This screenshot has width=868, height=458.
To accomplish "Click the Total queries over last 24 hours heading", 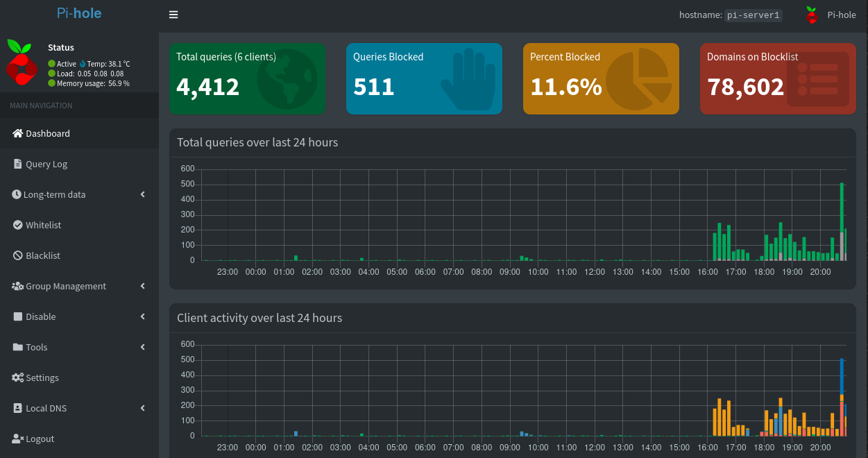I will [x=257, y=142].
